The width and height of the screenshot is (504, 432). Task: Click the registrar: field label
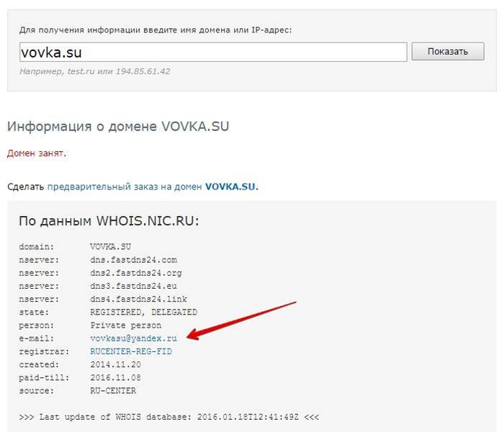tap(44, 351)
